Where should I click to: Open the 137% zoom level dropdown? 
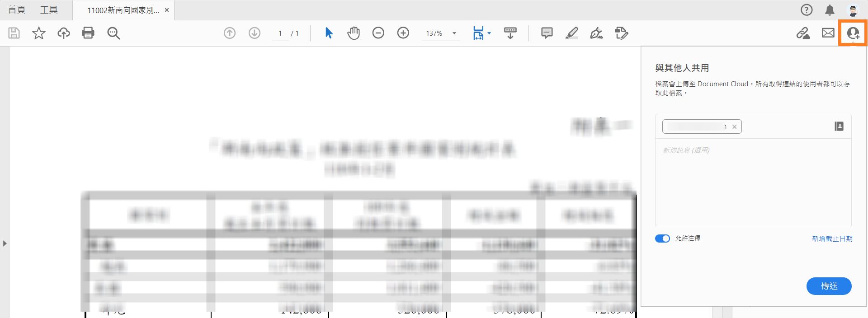pos(441,33)
